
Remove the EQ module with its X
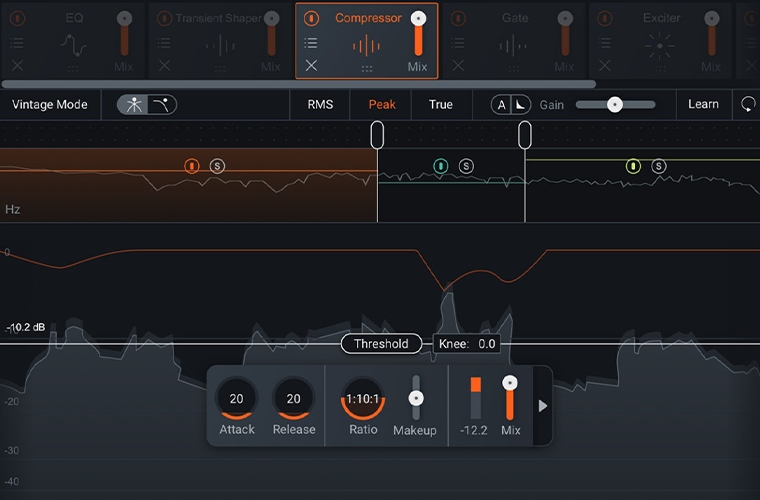click(17, 65)
